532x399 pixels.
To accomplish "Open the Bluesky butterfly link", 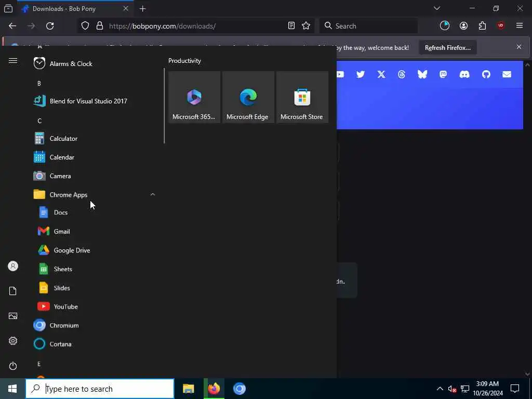I will (422, 74).
